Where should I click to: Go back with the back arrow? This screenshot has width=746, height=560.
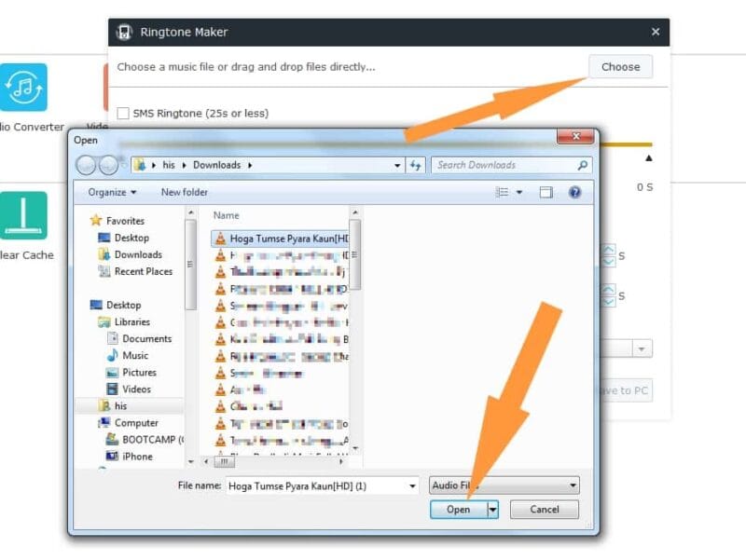(x=86, y=166)
